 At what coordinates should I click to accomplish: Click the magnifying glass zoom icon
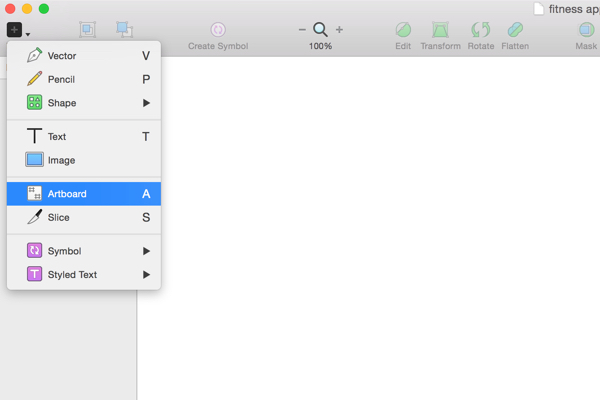[320, 29]
